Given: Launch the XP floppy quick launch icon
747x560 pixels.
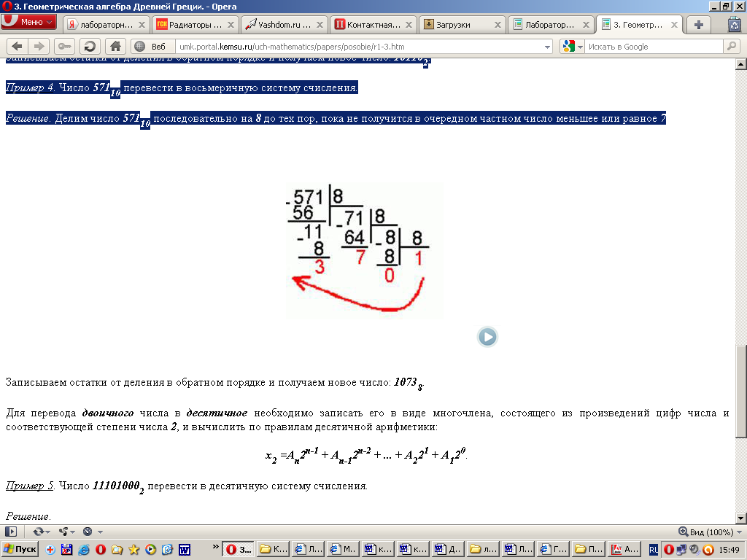Looking at the screenshot, I should [66, 550].
